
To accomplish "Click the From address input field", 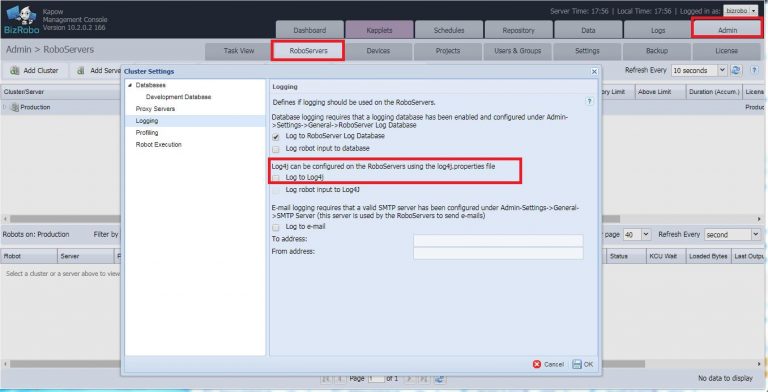I will tap(498, 253).
